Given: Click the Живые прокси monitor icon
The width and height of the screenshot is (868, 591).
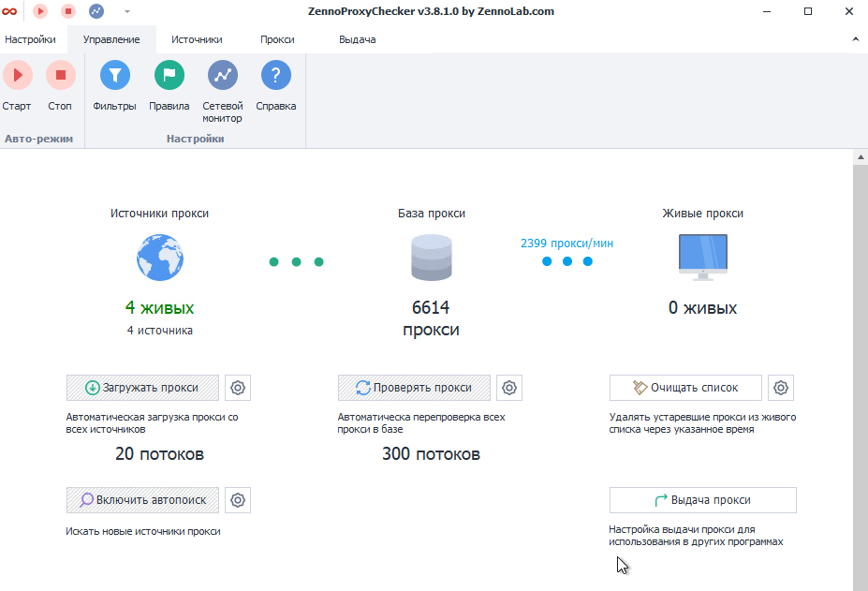Looking at the screenshot, I should pyautogui.click(x=703, y=258).
